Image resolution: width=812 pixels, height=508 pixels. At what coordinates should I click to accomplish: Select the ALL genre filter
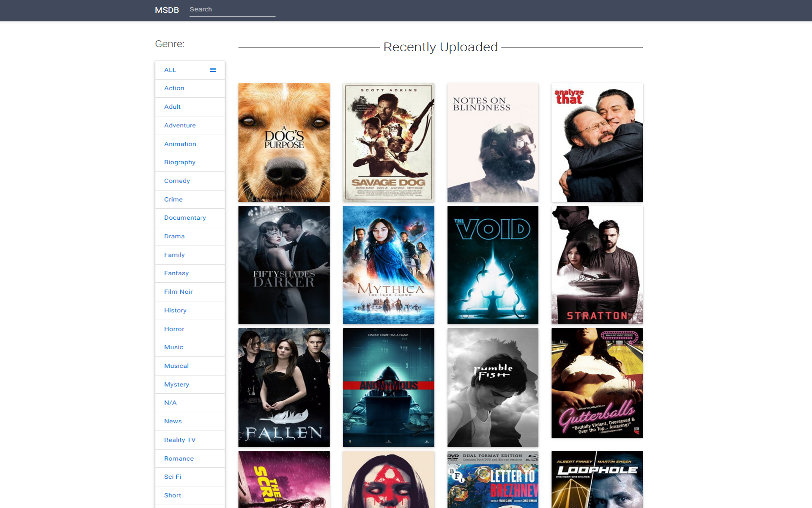tap(190, 70)
